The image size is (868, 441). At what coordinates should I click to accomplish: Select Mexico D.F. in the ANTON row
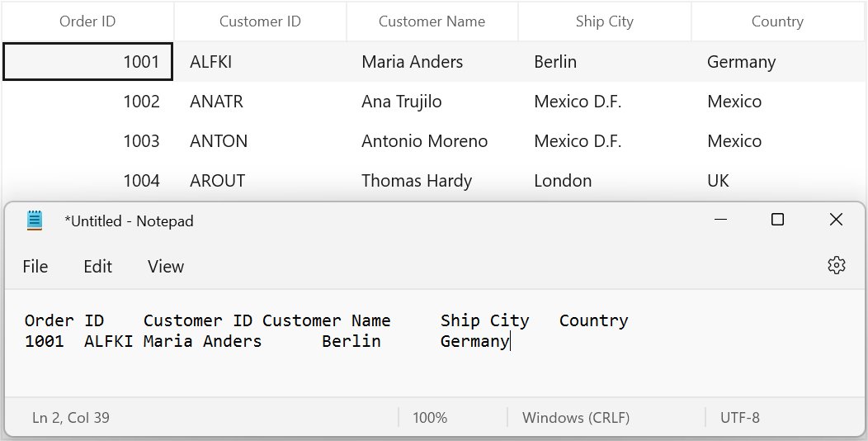tap(605, 140)
